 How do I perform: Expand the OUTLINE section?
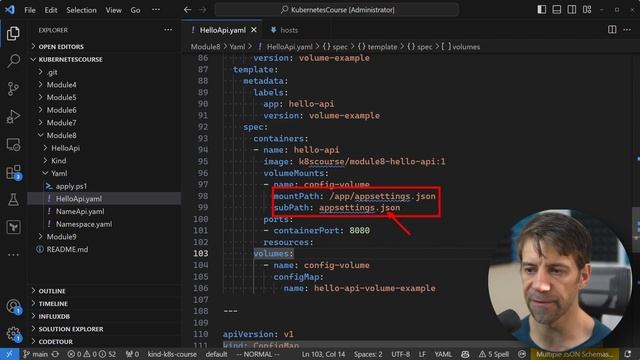point(104,291)
